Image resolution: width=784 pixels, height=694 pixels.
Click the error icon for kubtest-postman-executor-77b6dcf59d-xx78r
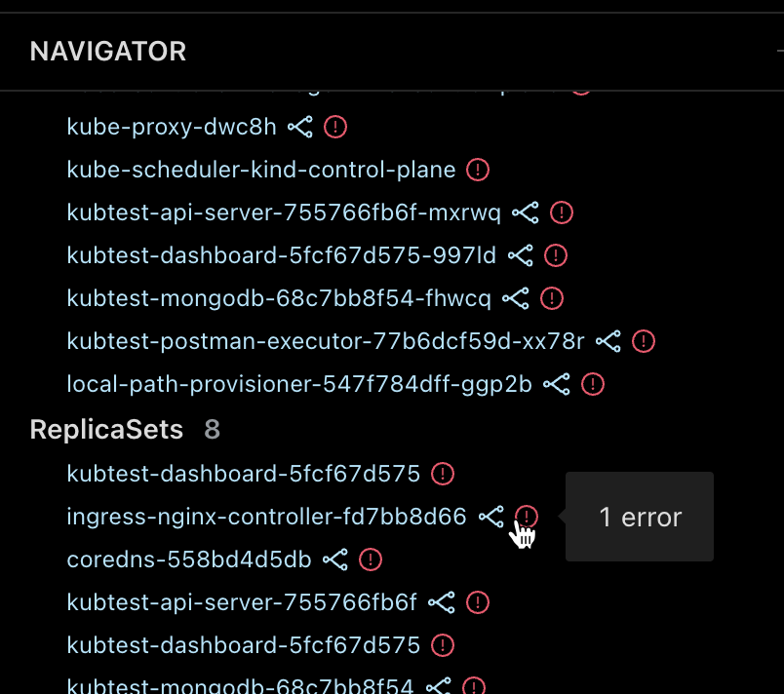click(x=644, y=342)
